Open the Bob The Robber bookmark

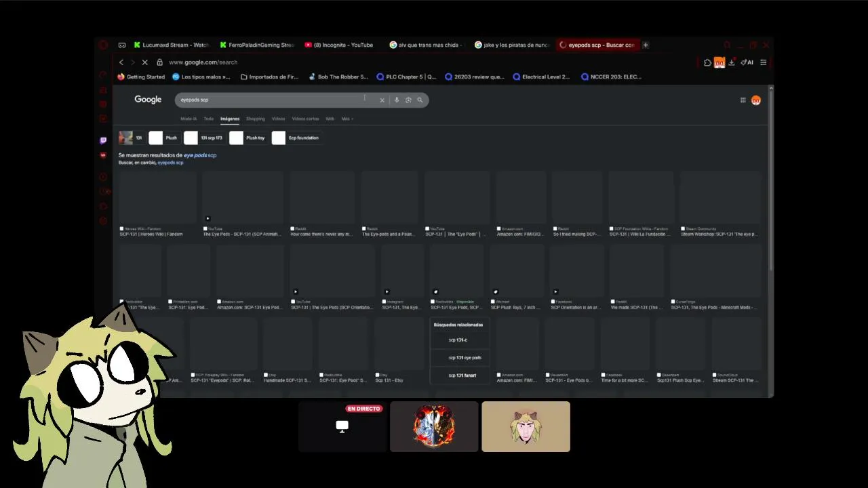coord(338,77)
